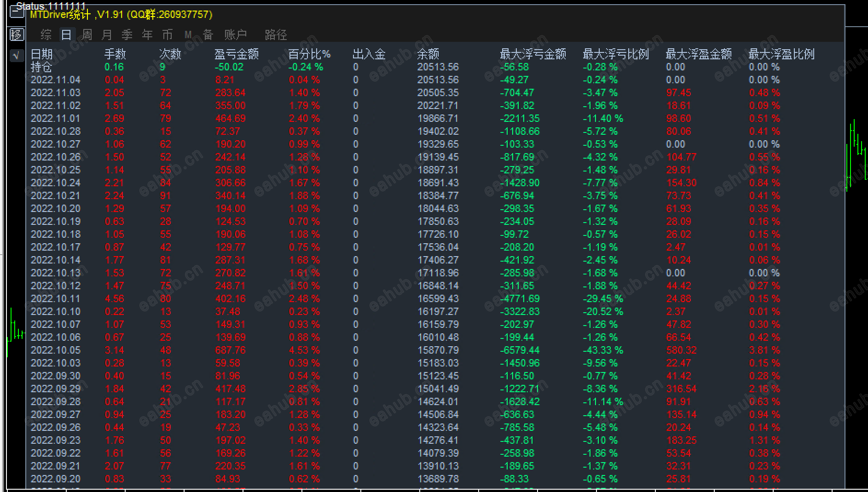Screen dimensions: 868x492
Task: Open the 币 currency tab
Action: [168, 34]
